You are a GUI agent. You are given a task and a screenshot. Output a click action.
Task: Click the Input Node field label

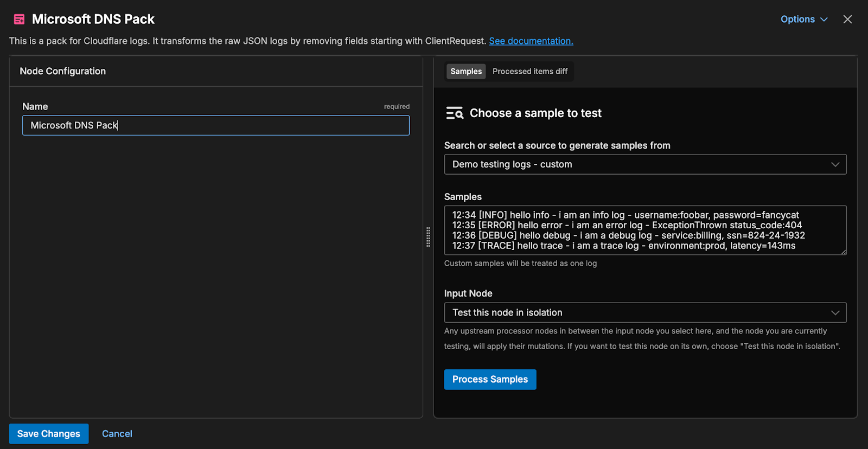[x=468, y=293]
